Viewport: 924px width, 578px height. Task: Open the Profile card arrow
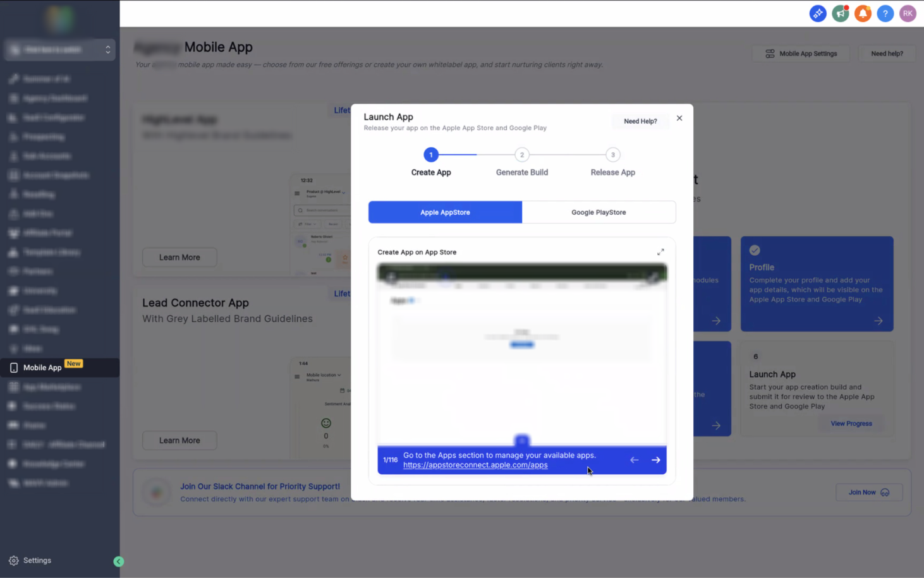coord(878,321)
